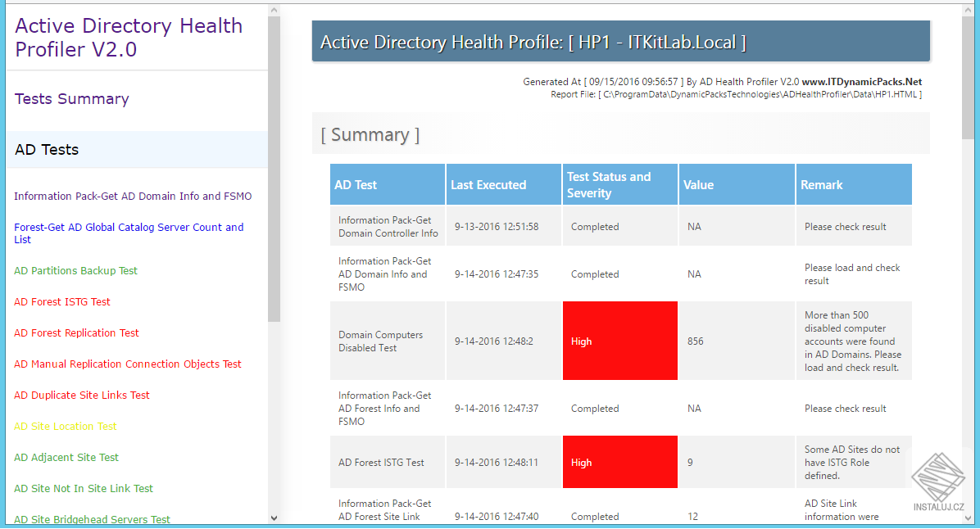Screen dimensions: 980x529
Task: Click Test Status and Severity column header
Action: [x=620, y=184]
